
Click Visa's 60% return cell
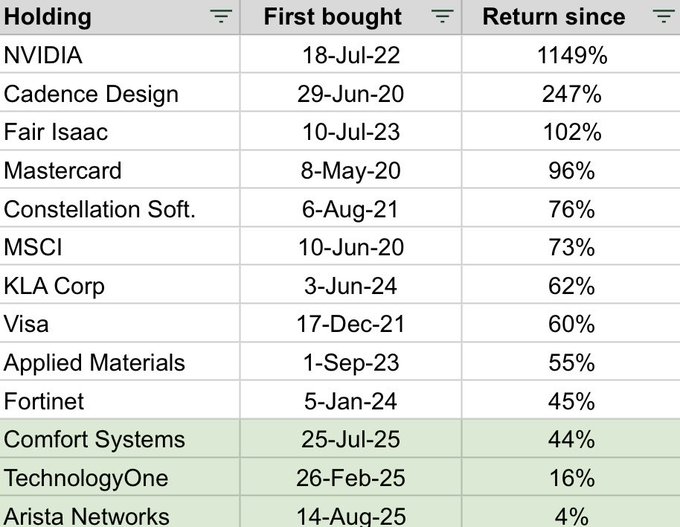click(571, 325)
